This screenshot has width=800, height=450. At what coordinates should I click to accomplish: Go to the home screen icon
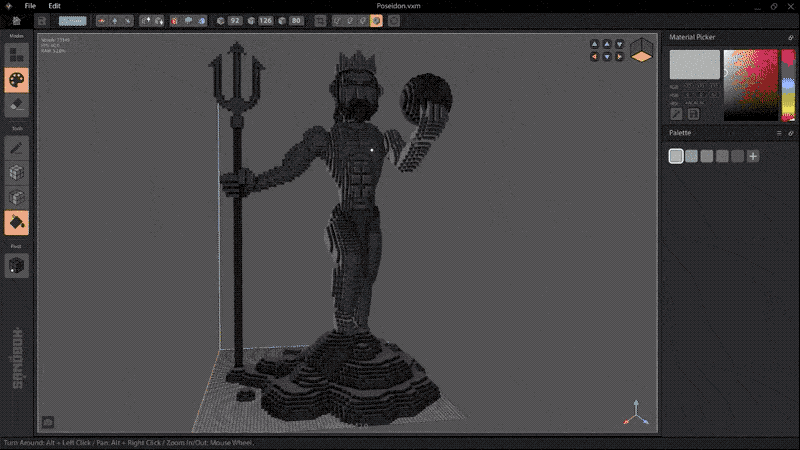16,21
